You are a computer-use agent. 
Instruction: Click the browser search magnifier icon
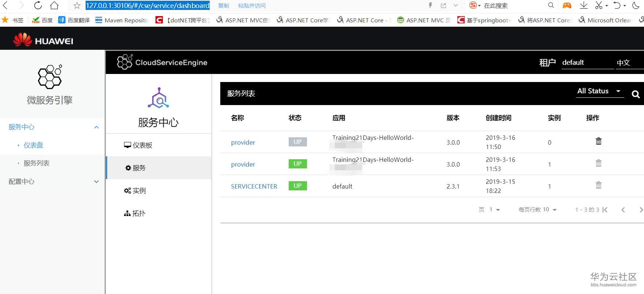coord(551,5)
